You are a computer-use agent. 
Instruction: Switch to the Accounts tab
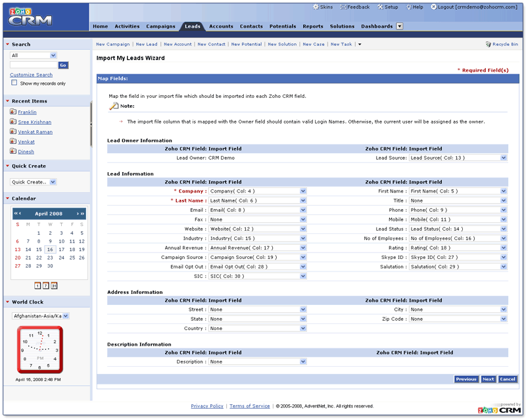coord(221,26)
